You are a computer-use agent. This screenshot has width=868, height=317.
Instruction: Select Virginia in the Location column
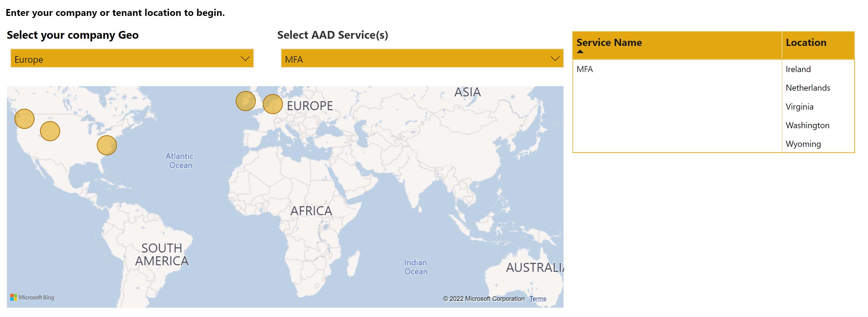click(x=799, y=107)
